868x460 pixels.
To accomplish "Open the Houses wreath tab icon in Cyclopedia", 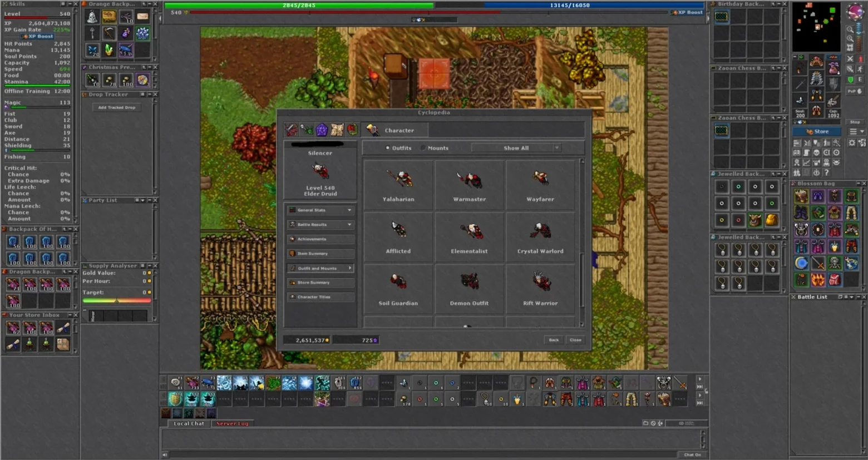I will tap(352, 130).
